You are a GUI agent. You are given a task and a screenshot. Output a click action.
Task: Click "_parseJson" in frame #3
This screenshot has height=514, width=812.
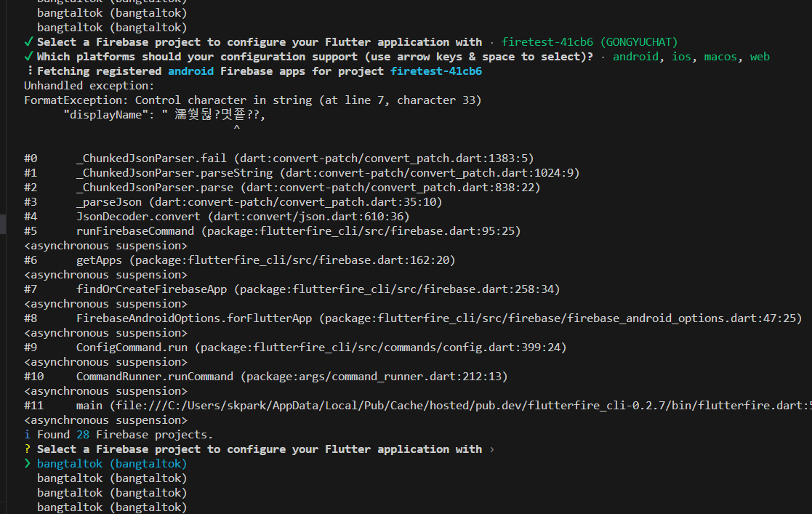pos(109,201)
